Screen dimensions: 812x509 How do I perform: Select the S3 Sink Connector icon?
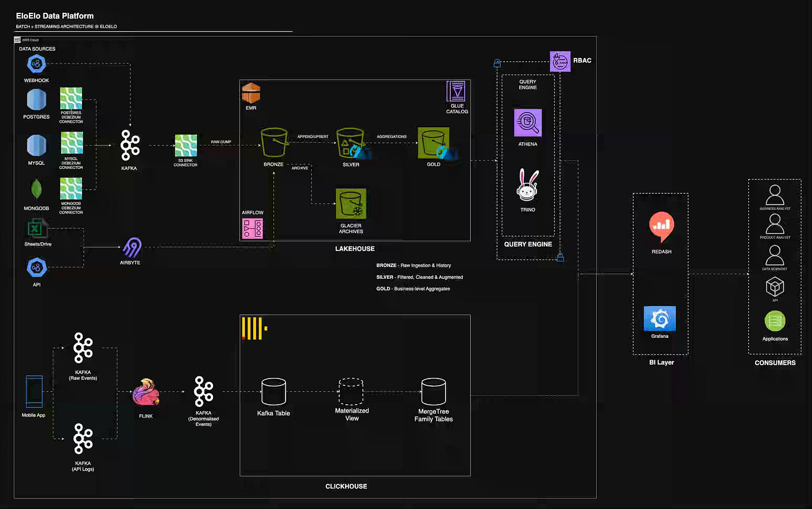tap(186, 146)
